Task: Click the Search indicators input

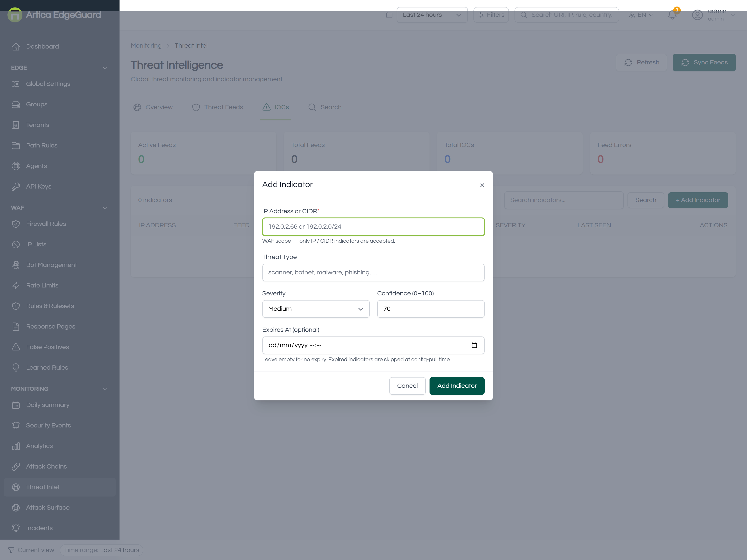Action: tap(564, 200)
